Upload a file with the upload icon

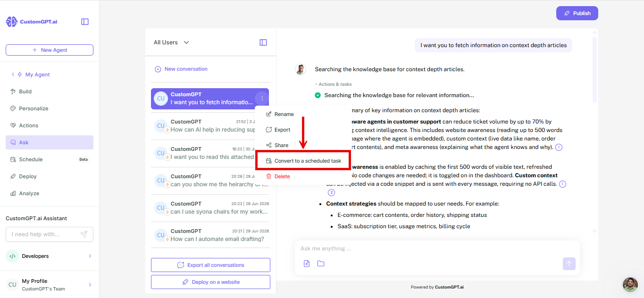[307, 264]
